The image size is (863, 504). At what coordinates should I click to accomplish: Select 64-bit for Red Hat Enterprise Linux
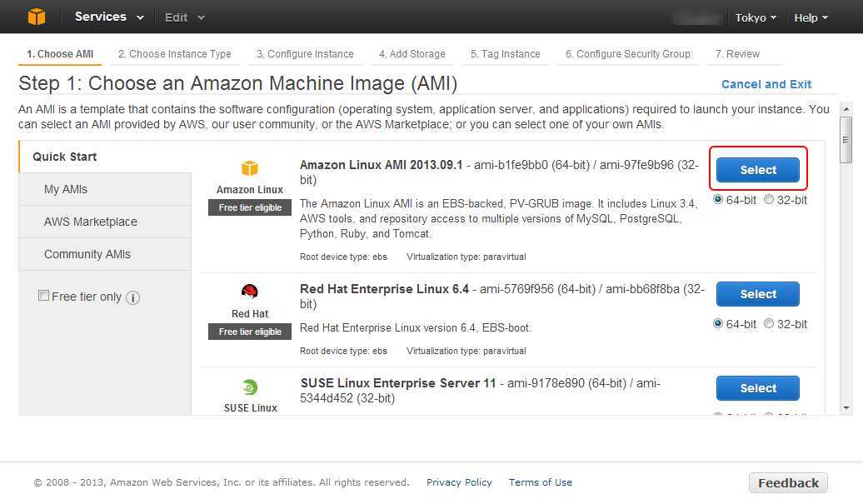tap(718, 324)
